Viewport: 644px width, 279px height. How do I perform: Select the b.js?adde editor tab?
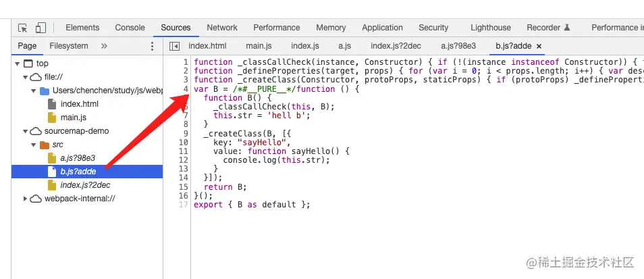[514, 46]
